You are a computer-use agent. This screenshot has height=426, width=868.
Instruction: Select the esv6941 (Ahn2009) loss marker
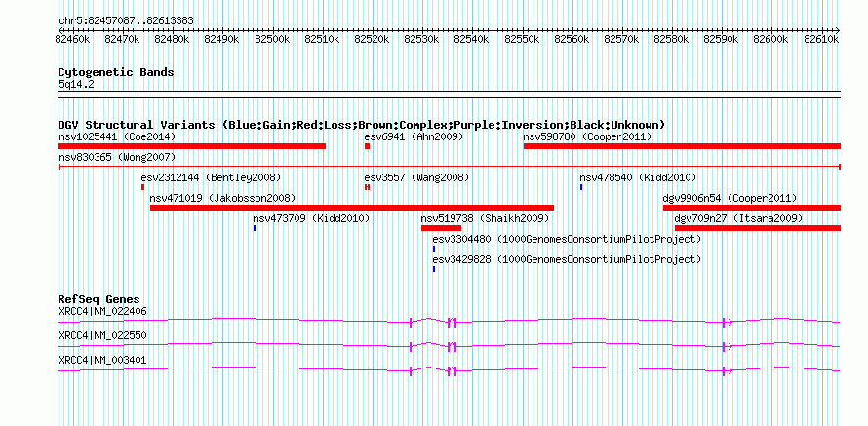click(367, 146)
